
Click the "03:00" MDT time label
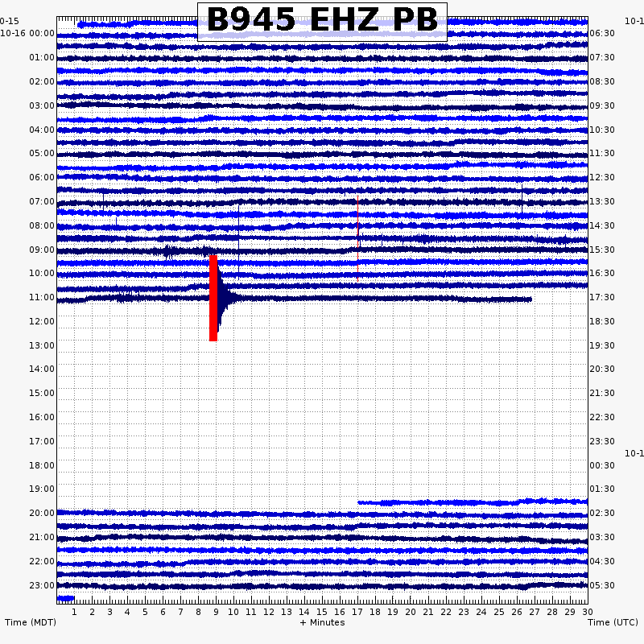tap(42, 106)
